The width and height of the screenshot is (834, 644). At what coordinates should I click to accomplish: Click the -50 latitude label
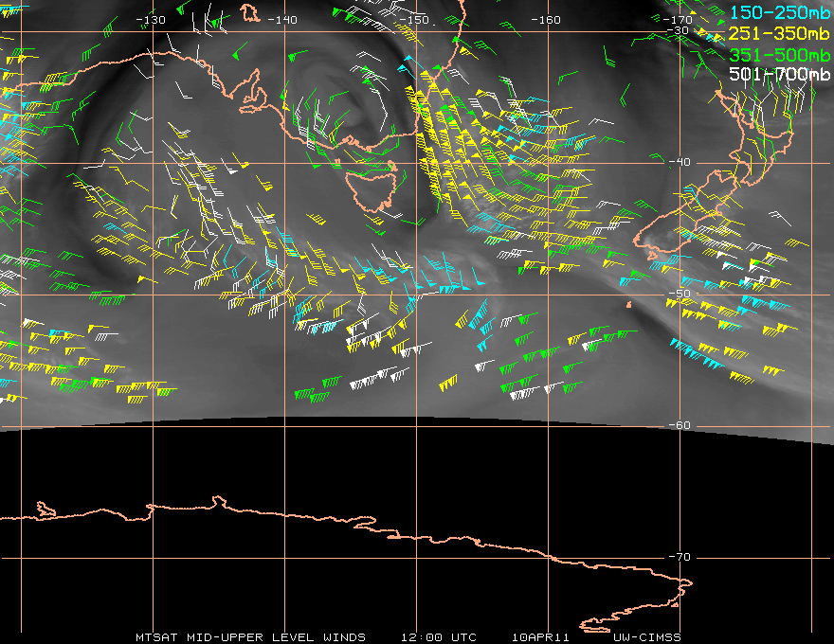[x=680, y=294]
